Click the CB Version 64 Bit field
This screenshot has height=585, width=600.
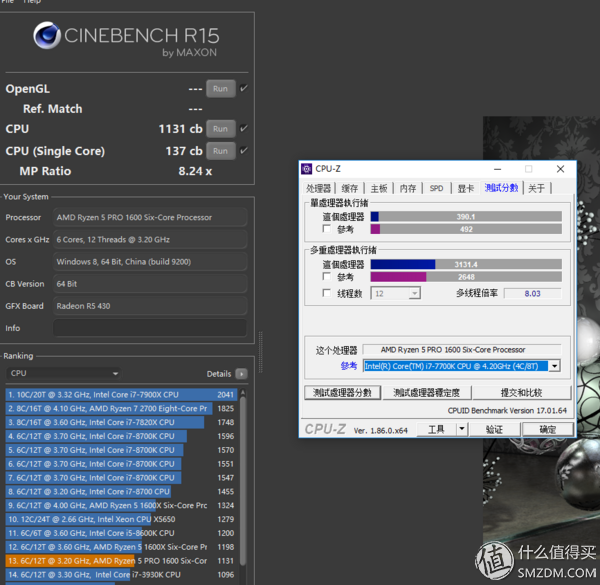click(x=150, y=284)
